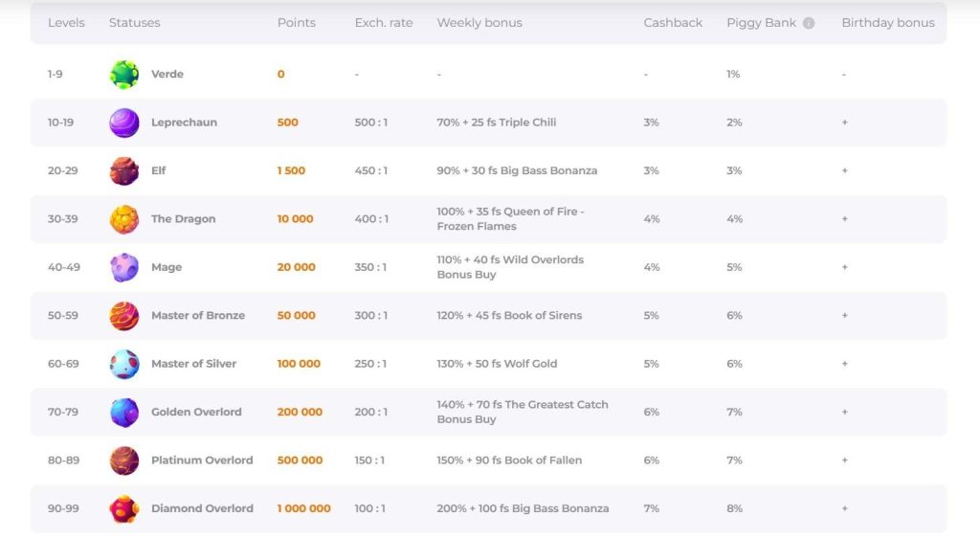Select the Mage purple cratered planet icon
Viewport: 980px width, 539px height.
tap(123, 267)
